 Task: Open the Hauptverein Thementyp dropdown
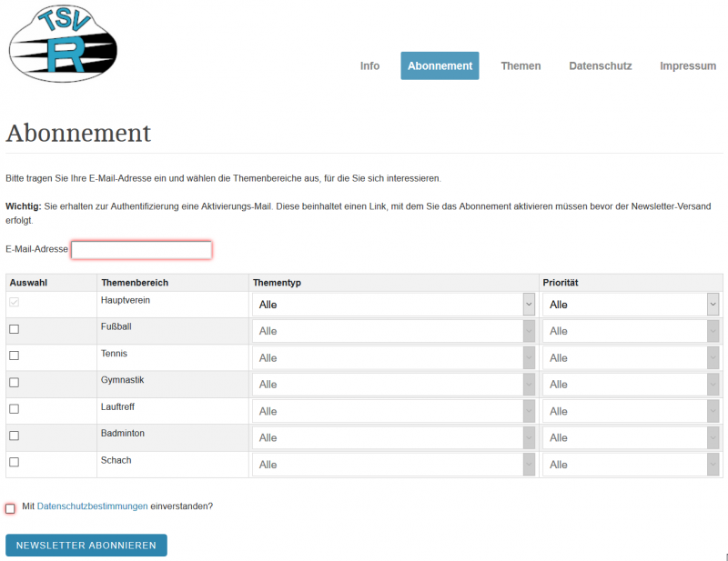coord(393,305)
